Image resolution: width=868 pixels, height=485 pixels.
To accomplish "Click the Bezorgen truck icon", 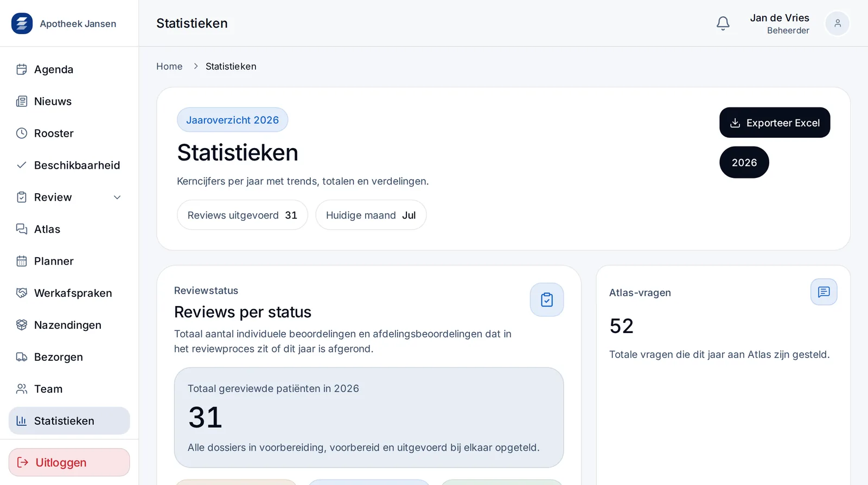I will point(22,357).
